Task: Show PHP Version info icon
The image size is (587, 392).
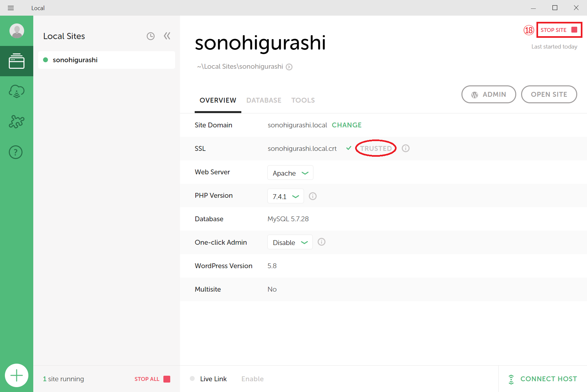Action: (x=313, y=196)
